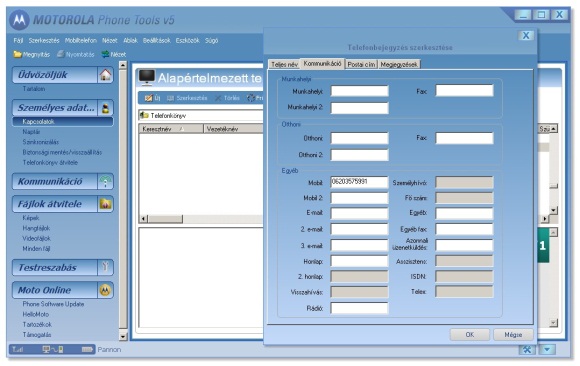
Task: Open the Üdvözöljük home icon
Action: point(105,75)
